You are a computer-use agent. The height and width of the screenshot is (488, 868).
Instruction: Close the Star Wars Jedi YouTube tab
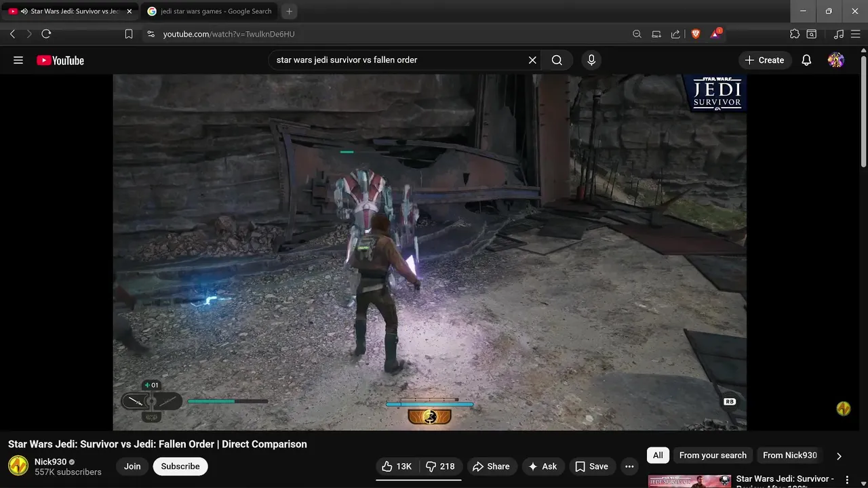coord(130,12)
